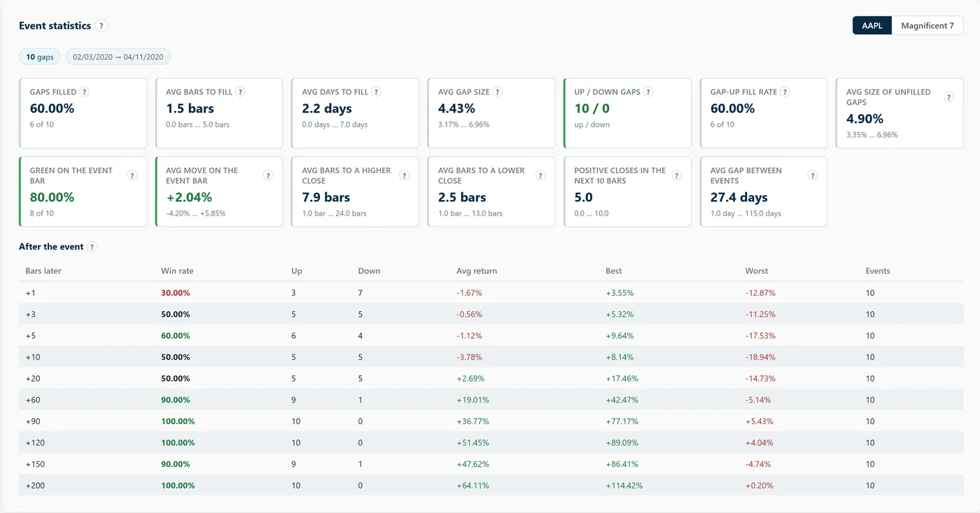Image resolution: width=980 pixels, height=513 pixels.
Task: Click the +2.04% average move value
Action: click(189, 197)
